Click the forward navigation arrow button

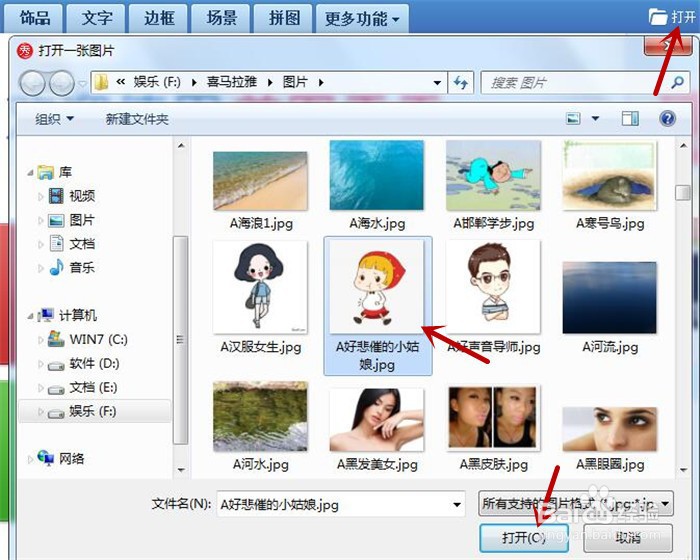pos(62,83)
